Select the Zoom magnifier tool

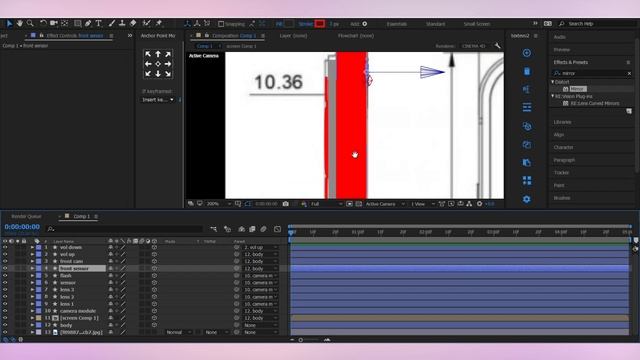30,24
